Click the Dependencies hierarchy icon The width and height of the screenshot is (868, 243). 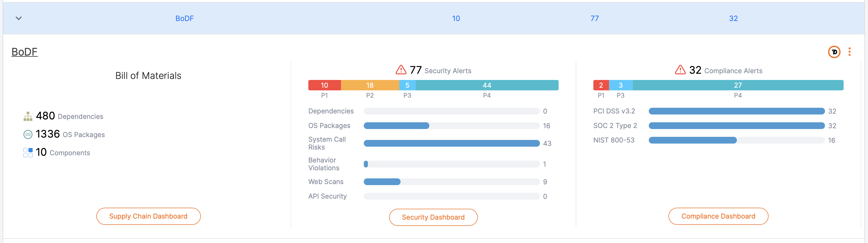28,116
